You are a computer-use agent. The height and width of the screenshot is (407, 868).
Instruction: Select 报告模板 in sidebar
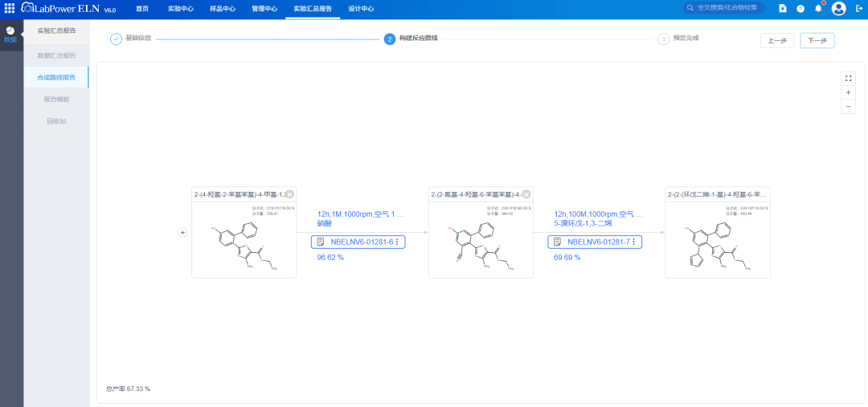point(56,99)
